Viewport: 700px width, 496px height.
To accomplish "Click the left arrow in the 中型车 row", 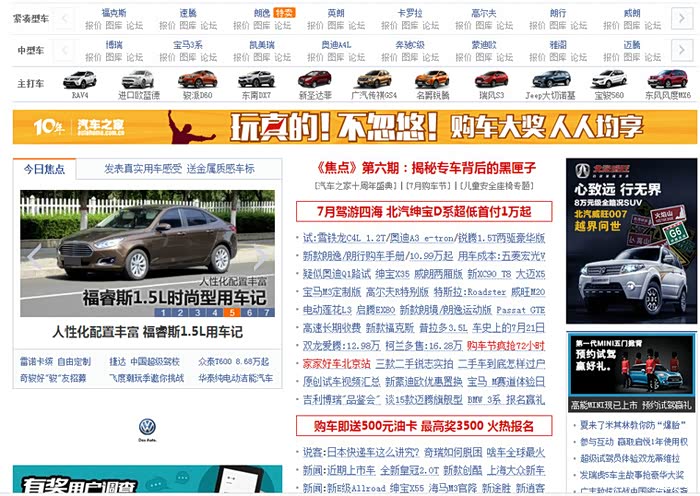I will [65, 50].
